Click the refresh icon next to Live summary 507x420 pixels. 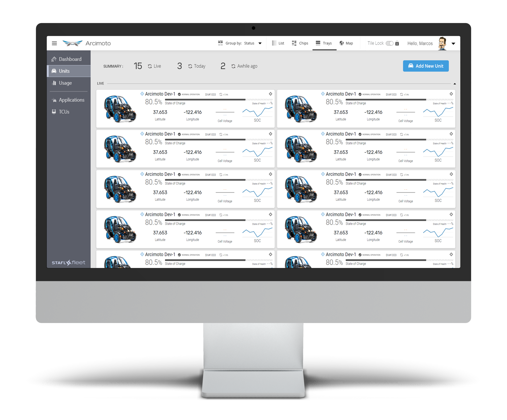point(150,66)
